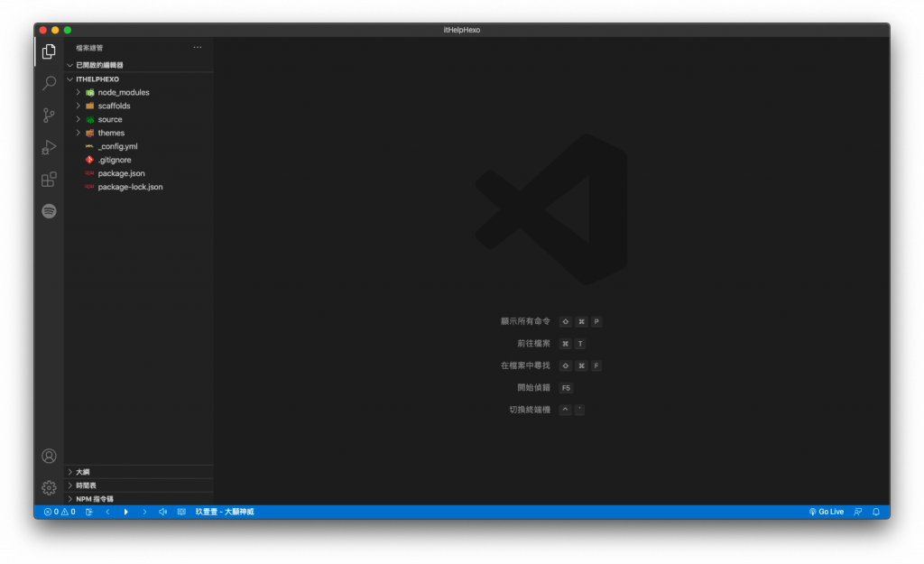Click the yellow minimize window button
The image size is (924, 564).
click(x=55, y=30)
